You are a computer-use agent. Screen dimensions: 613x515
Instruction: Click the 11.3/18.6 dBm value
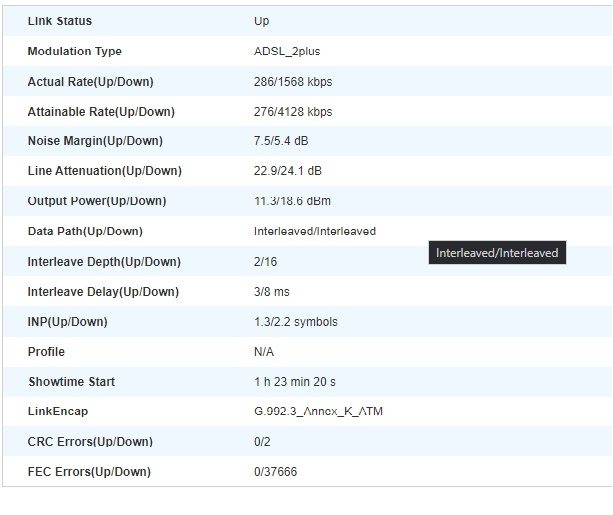(x=292, y=201)
